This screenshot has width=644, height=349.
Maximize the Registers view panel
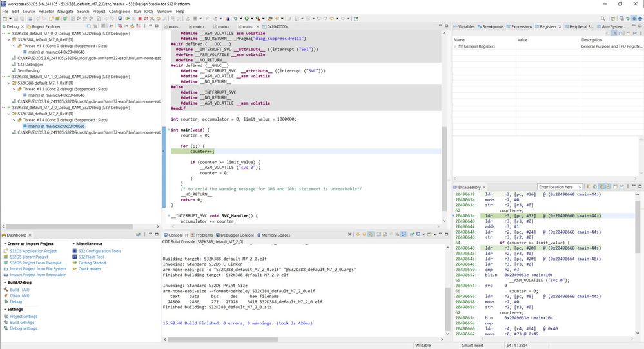pyautogui.click(x=640, y=26)
